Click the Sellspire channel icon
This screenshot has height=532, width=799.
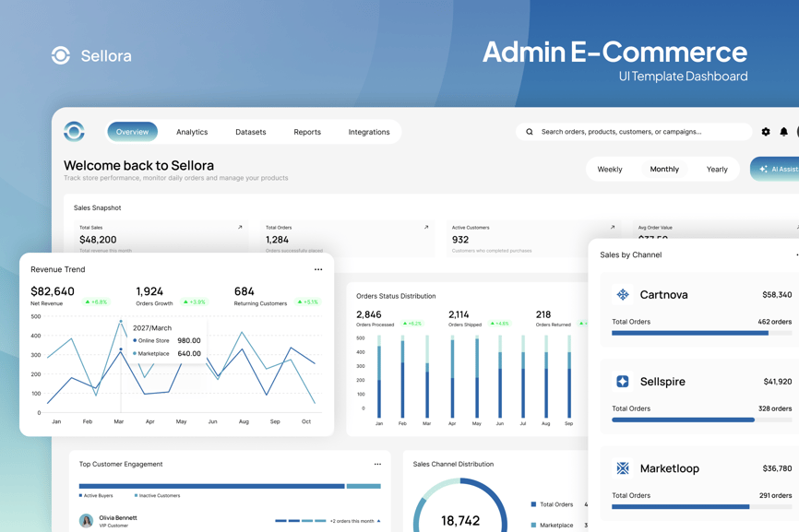coord(623,382)
